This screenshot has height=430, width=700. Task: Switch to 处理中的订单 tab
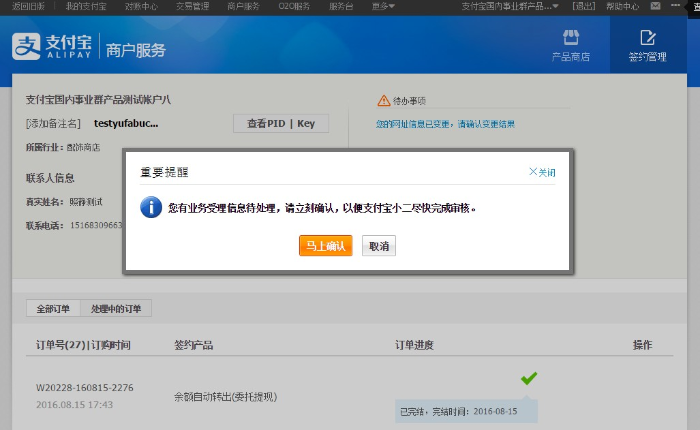[116, 309]
